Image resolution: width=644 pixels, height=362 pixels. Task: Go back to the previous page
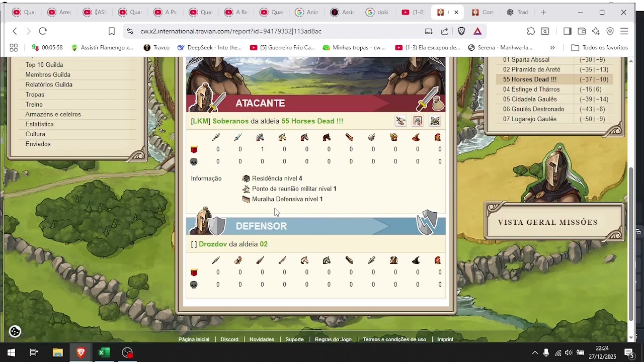pos(15,31)
